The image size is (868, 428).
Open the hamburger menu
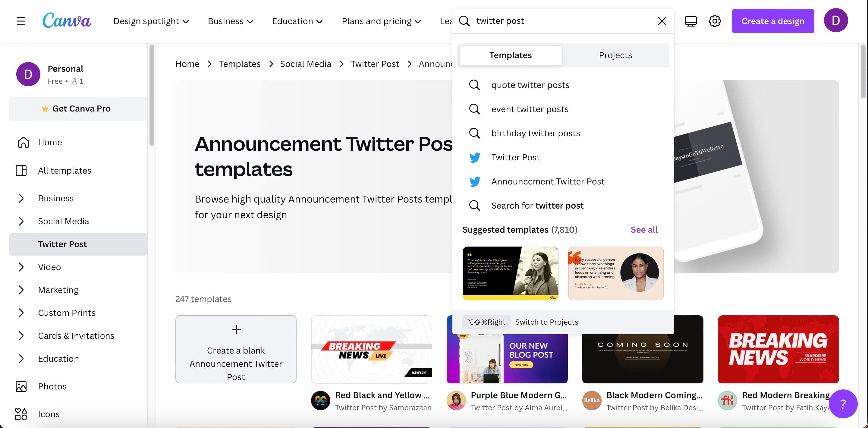pyautogui.click(x=20, y=21)
